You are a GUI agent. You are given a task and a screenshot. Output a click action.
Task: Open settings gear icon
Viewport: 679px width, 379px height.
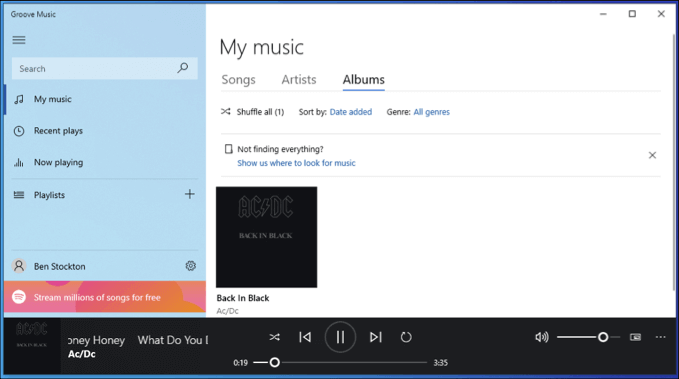pos(191,266)
